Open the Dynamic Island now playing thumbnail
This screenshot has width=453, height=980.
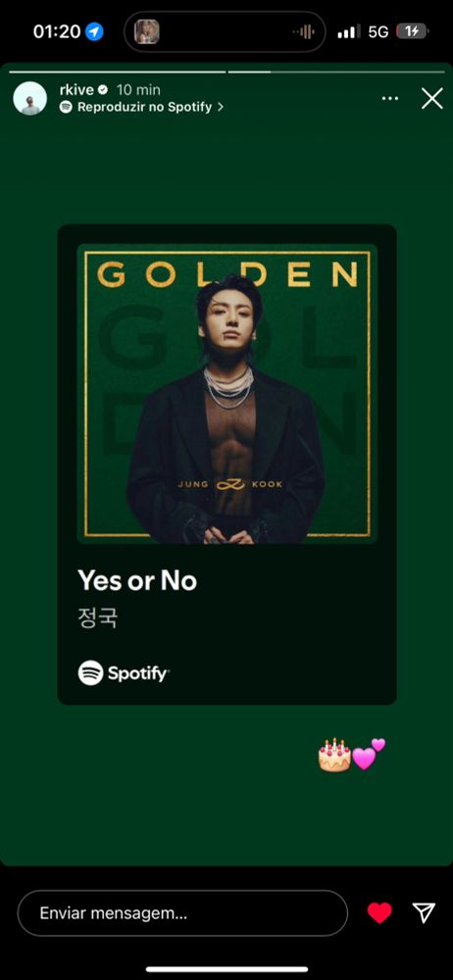[147, 32]
